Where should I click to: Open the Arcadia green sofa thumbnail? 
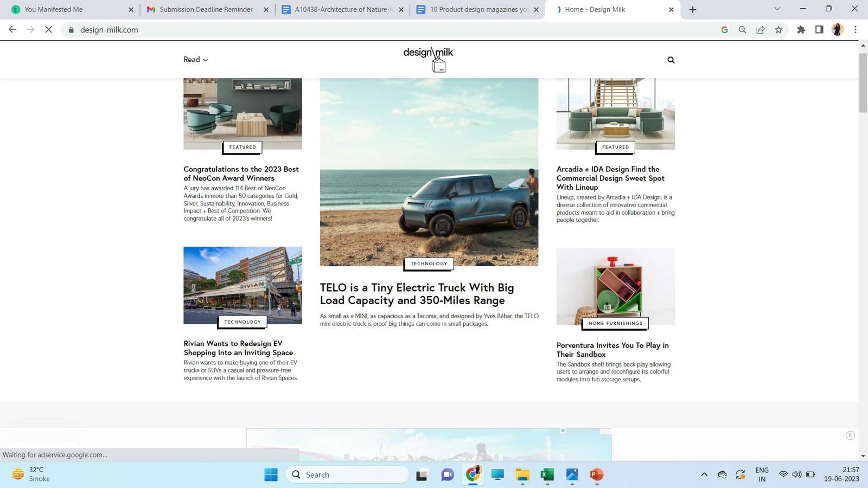pos(616,114)
